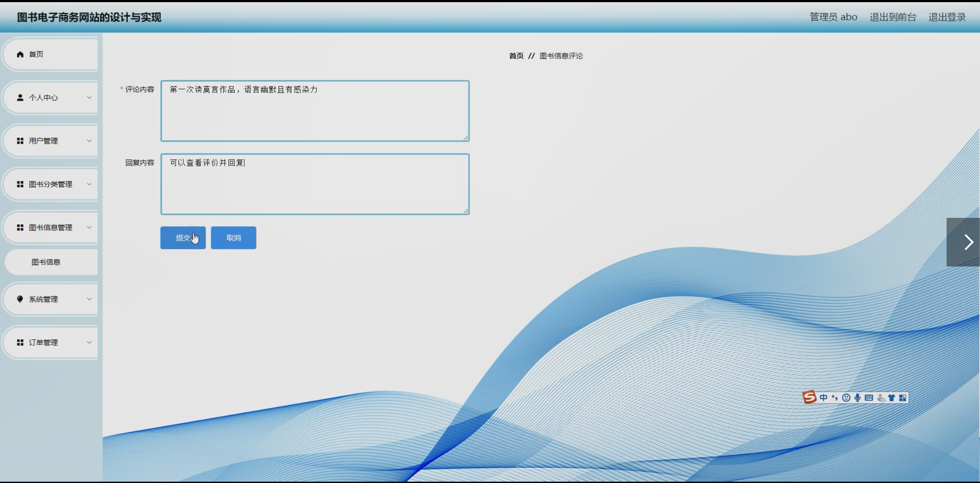980x483 pixels.
Task: Select the 图书信息管理 menu label
Action: [50, 227]
